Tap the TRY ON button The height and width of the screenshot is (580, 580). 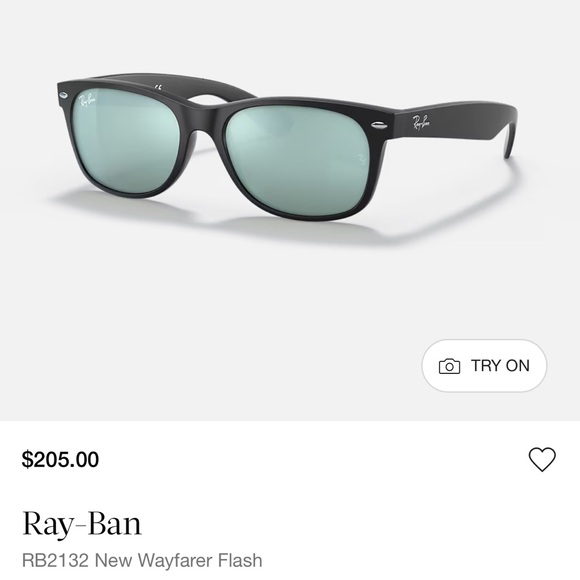coord(484,365)
